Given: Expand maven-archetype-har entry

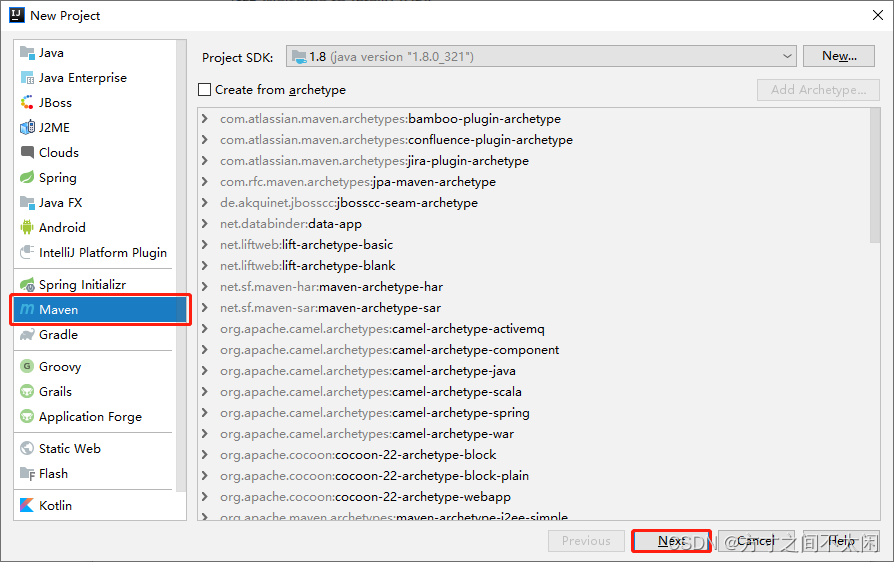Looking at the screenshot, I should pyautogui.click(x=205, y=287).
